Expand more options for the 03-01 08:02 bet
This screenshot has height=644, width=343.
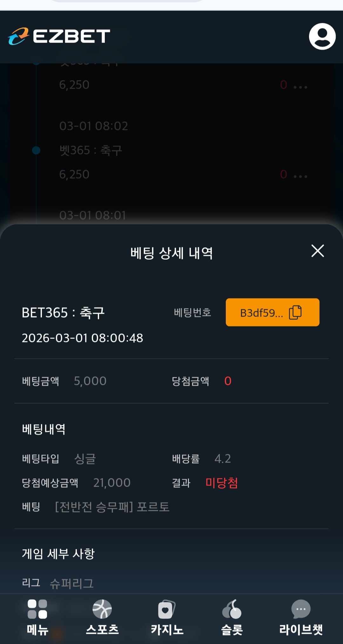(300, 176)
